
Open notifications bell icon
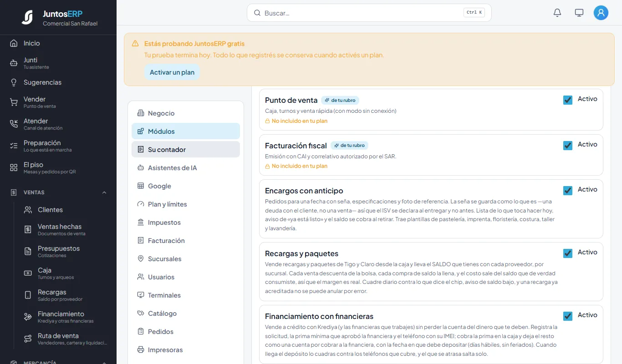[557, 13]
